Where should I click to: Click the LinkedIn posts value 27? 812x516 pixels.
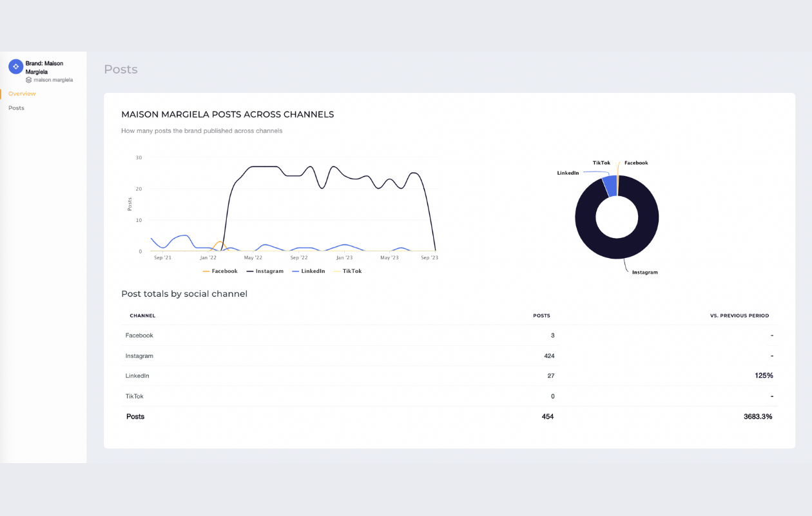[550, 375]
